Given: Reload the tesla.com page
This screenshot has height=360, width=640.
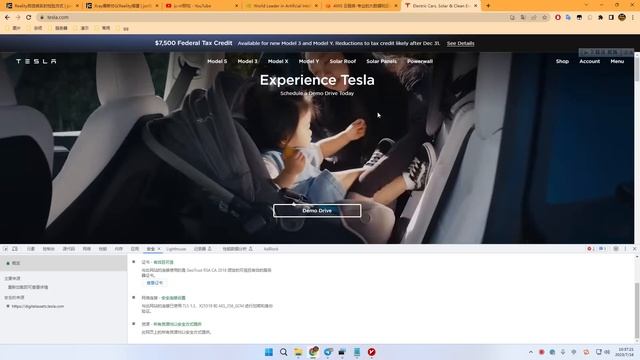Looking at the screenshot, I should (29, 17).
